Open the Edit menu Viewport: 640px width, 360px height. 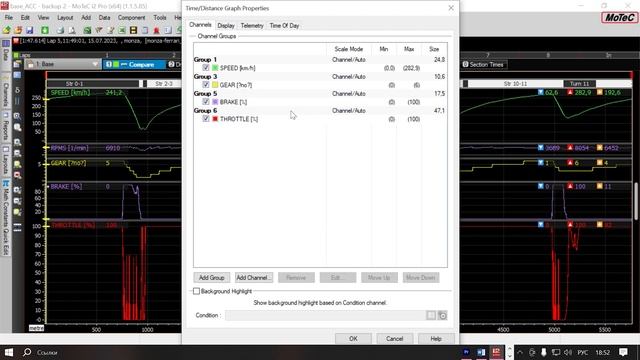click(25, 18)
